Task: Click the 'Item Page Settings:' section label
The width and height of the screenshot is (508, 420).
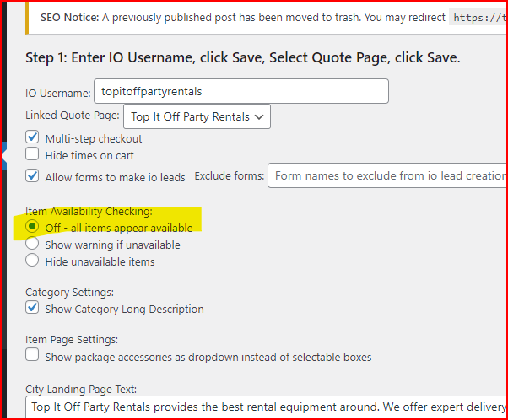Action: tap(72, 340)
